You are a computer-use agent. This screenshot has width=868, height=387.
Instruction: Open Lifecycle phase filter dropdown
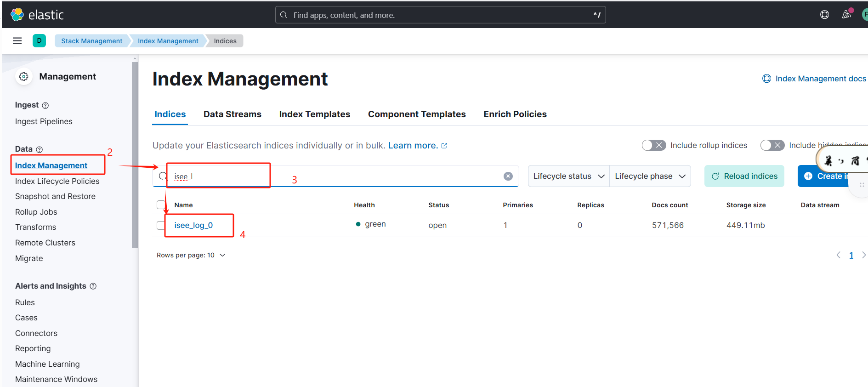[650, 176]
